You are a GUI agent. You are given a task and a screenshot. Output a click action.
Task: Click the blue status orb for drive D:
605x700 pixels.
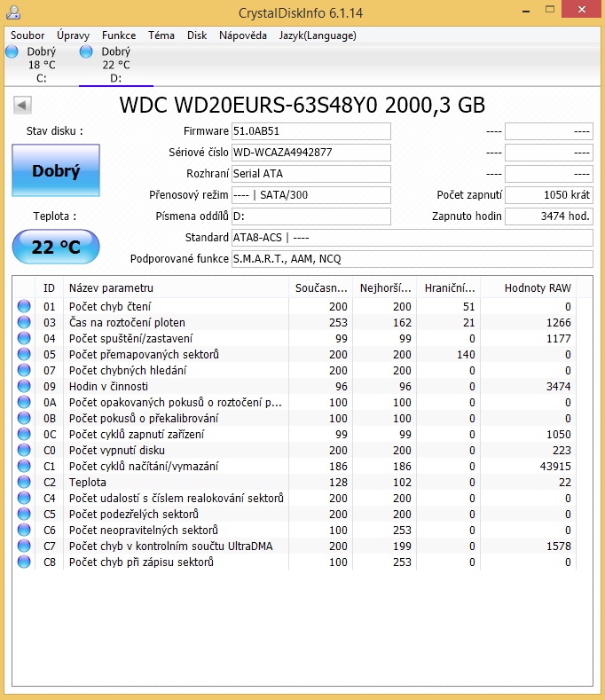coord(86,51)
